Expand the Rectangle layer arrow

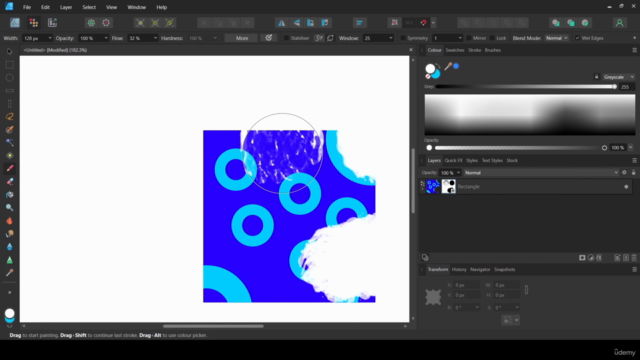tap(422, 189)
